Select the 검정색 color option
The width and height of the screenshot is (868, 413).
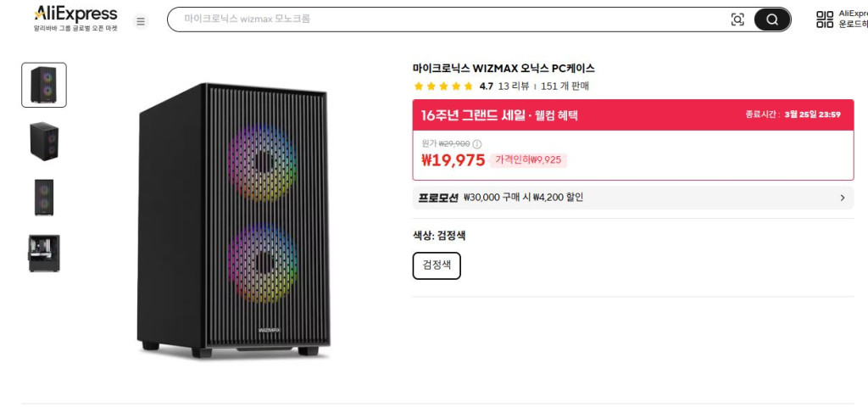(437, 265)
